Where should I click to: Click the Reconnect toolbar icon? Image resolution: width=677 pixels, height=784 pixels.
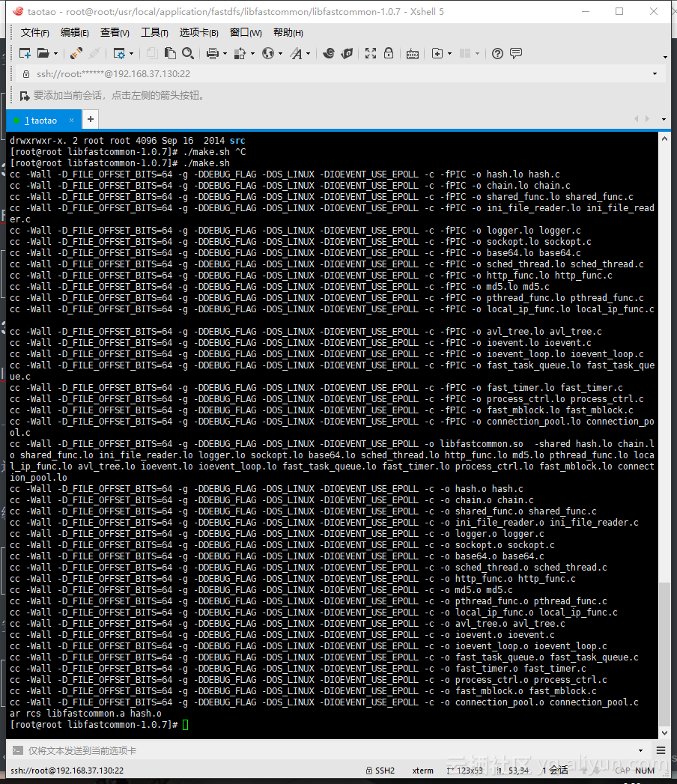pyautogui.click(x=94, y=53)
